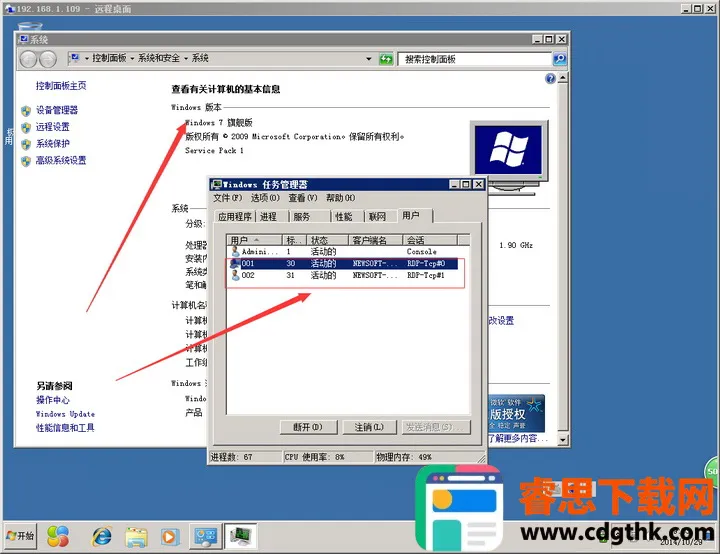Open 设备管理器 from the left sidebar
The image size is (720, 554).
(56, 110)
